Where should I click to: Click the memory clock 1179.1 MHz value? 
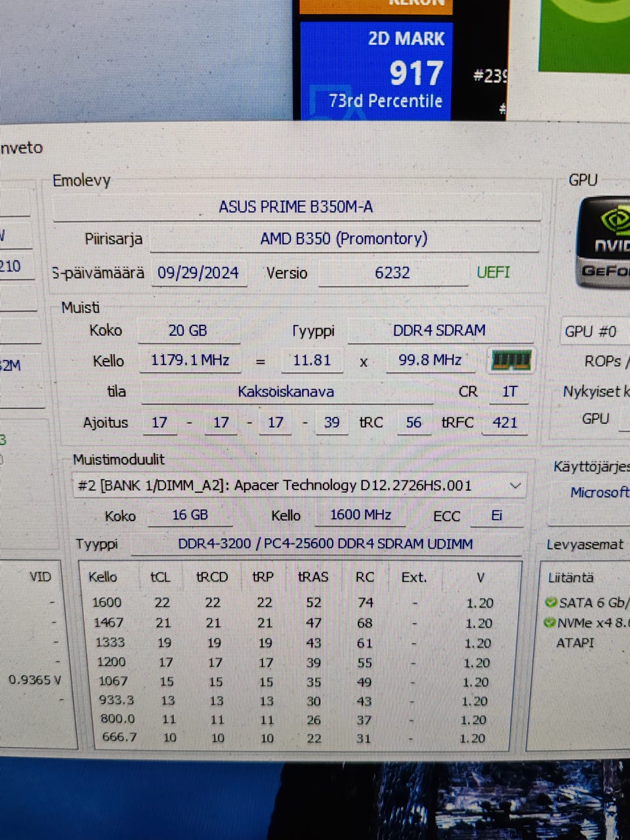(x=190, y=360)
